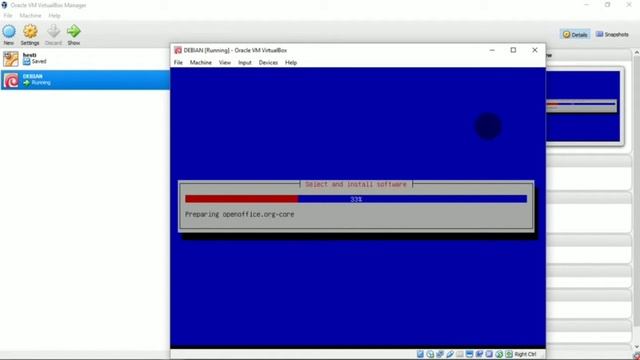Open Help menu in DEBIAN VM window
The height and width of the screenshot is (360, 640).
291,62
